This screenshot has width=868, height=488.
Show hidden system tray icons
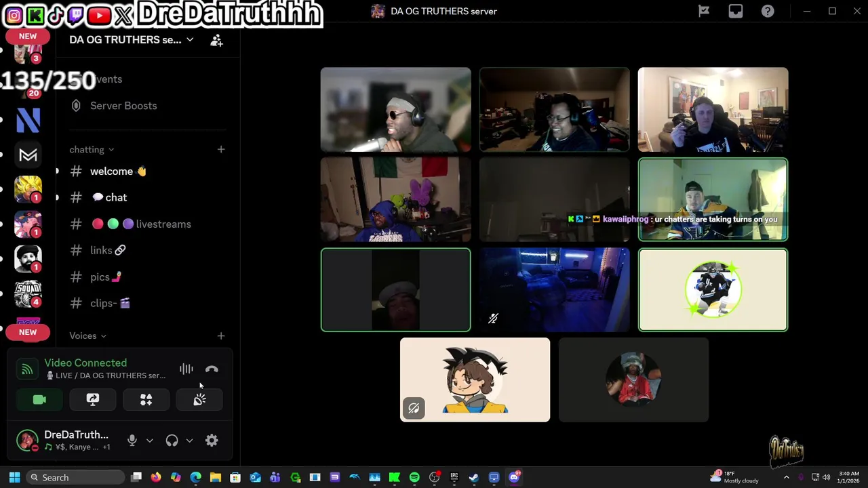[x=786, y=477]
